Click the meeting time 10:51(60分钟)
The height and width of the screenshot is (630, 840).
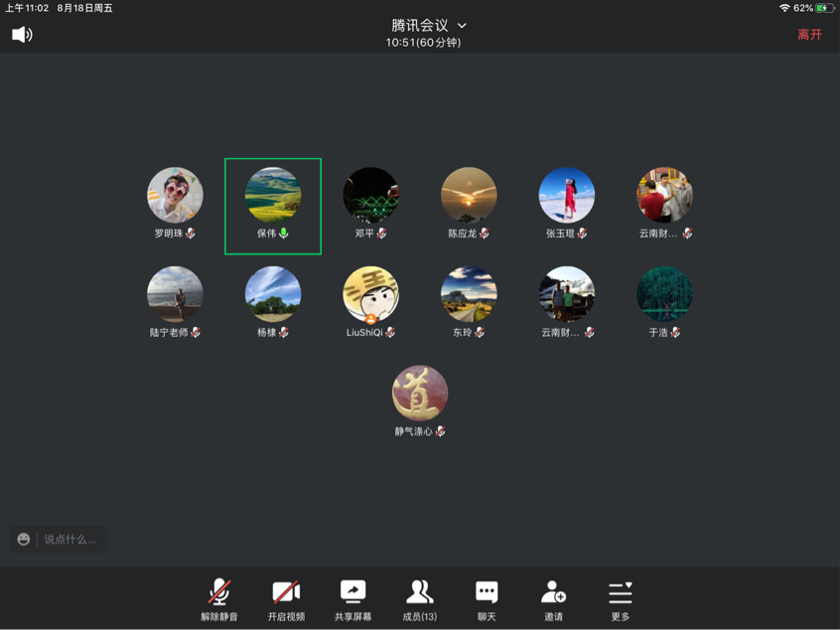pos(423,43)
